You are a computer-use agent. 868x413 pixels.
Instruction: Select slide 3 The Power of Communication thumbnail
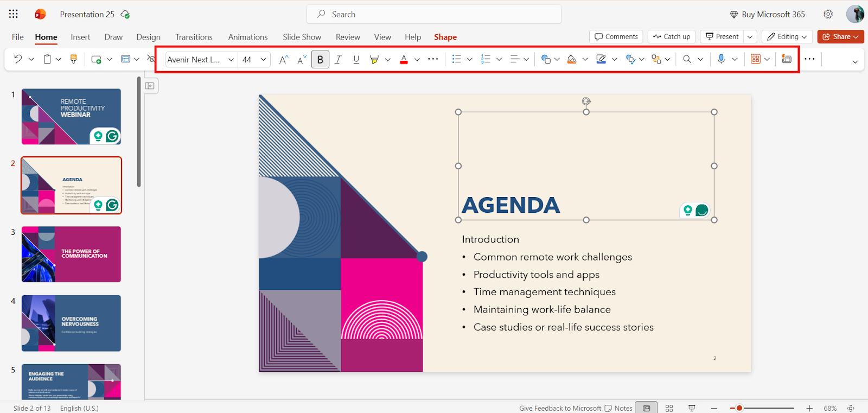point(71,254)
